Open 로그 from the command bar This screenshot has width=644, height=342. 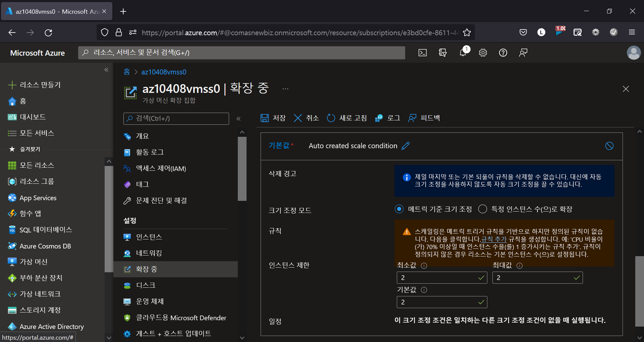click(x=388, y=118)
